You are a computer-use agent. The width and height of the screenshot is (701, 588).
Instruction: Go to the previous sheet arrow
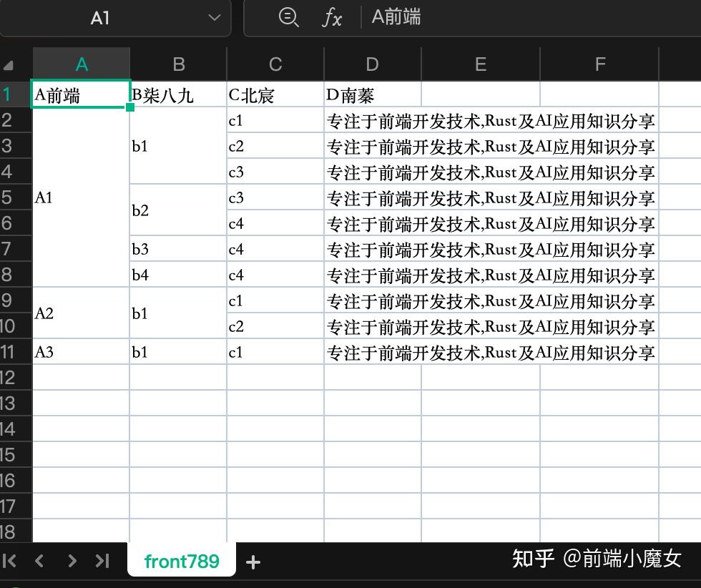click(x=40, y=562)
